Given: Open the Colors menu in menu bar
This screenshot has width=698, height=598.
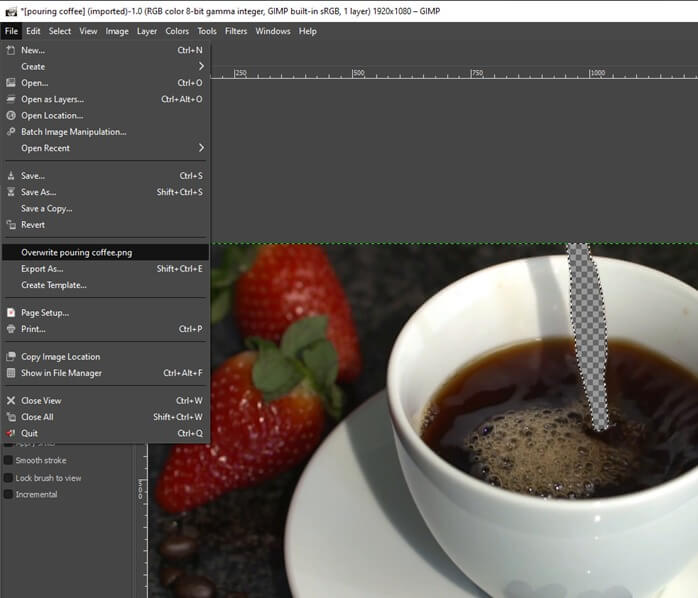Looking at the screenshot, I should [x=177, y=31].
